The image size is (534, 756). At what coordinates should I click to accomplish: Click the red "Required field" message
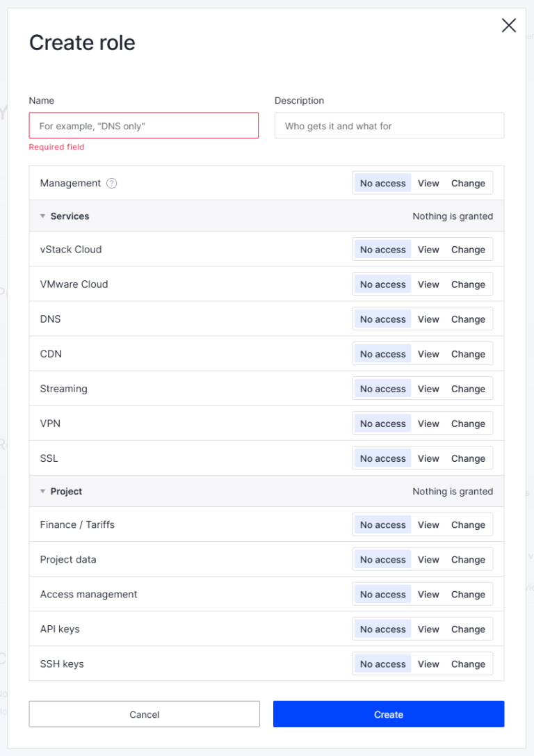click(x=56, y=147)
